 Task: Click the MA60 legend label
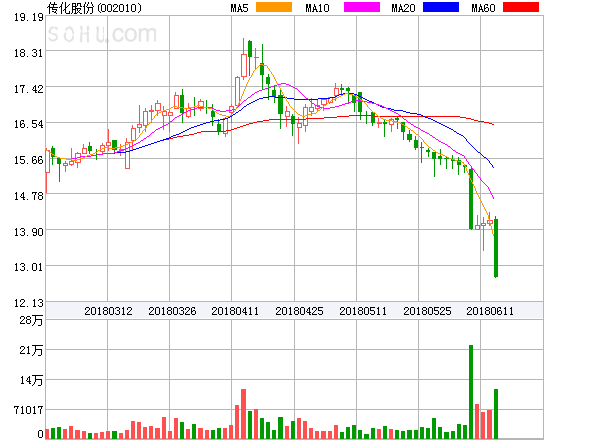click(x=483, y=8)
